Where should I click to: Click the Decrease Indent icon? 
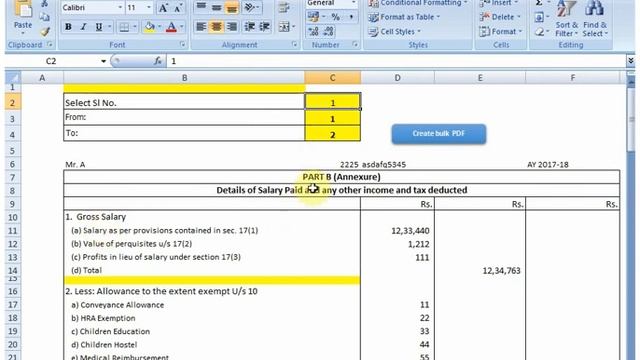(249, 27)
